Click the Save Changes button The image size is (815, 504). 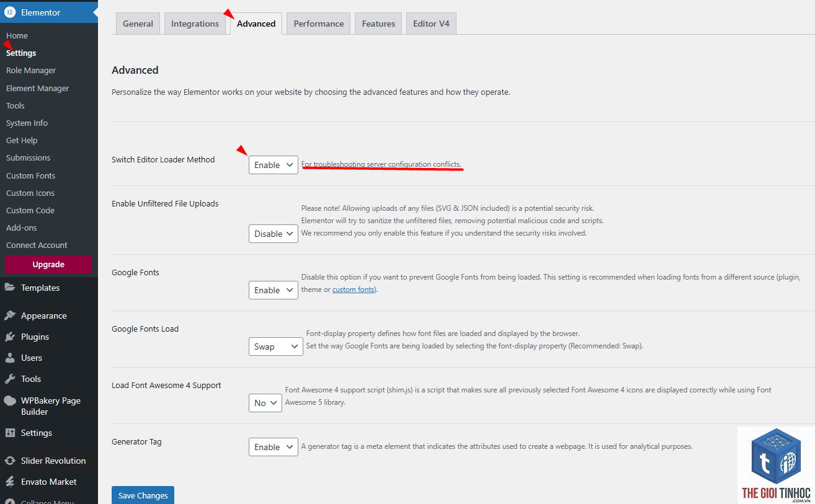point(143,495)
